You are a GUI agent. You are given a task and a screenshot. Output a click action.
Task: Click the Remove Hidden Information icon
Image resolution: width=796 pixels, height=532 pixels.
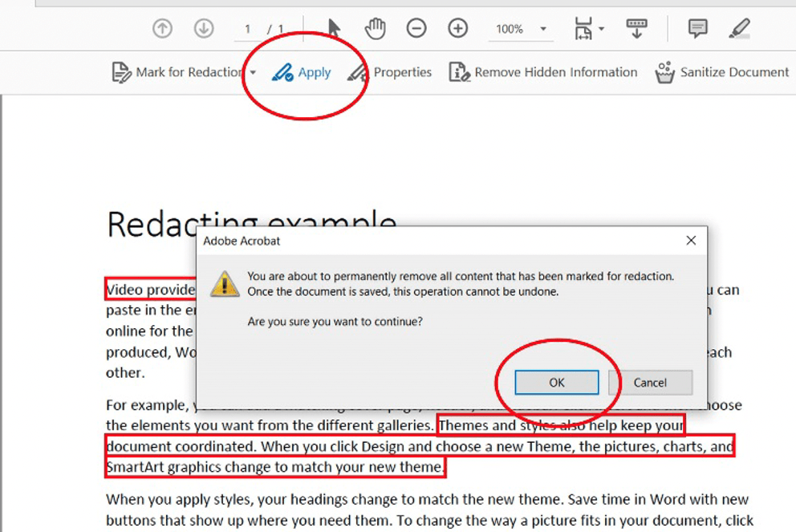pos(459,71)
